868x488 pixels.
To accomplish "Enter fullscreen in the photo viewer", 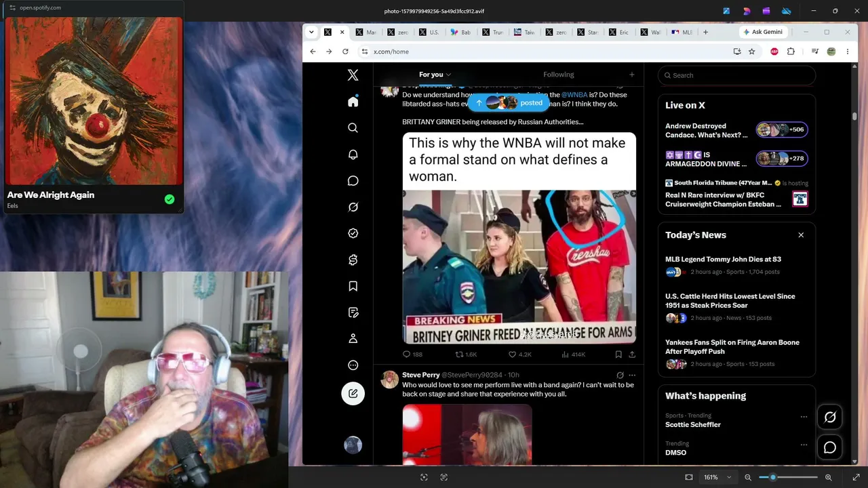I will point(856,477).
